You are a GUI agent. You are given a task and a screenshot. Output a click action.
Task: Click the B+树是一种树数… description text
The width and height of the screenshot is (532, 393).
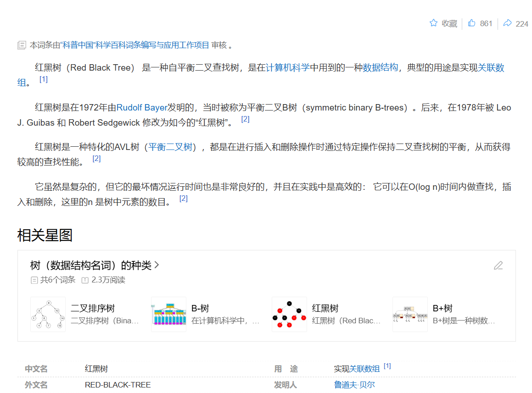point(464,321)
